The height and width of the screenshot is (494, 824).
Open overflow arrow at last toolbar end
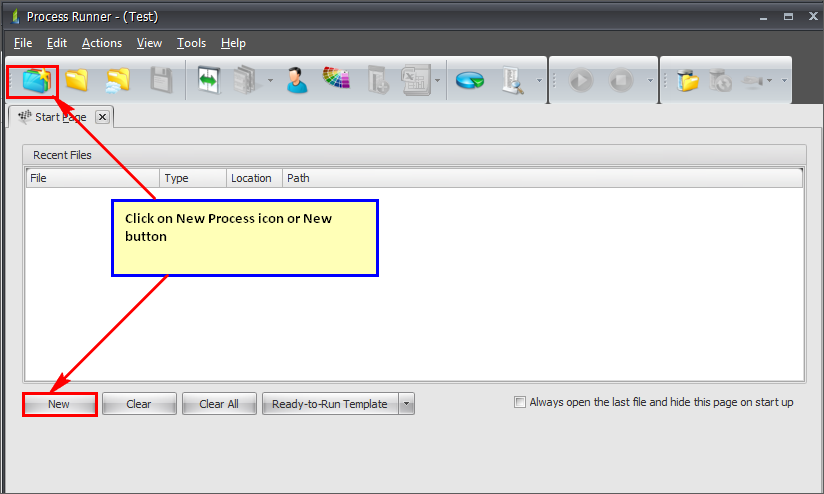784,80
